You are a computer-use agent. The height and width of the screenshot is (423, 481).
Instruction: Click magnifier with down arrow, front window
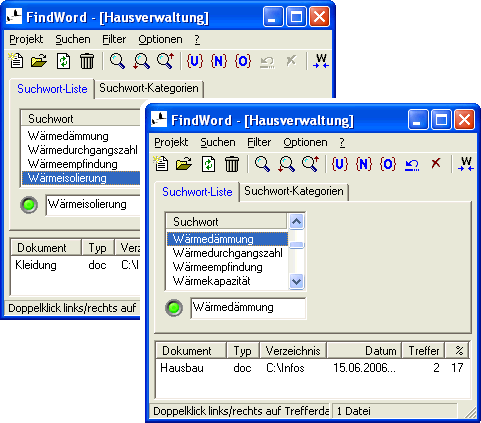tap(286, 164)
